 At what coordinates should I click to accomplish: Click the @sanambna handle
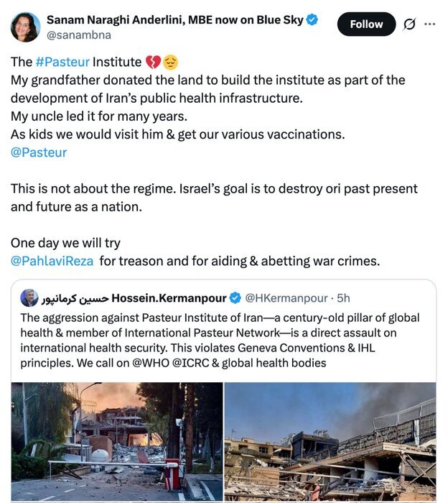[x=79, y=34]
